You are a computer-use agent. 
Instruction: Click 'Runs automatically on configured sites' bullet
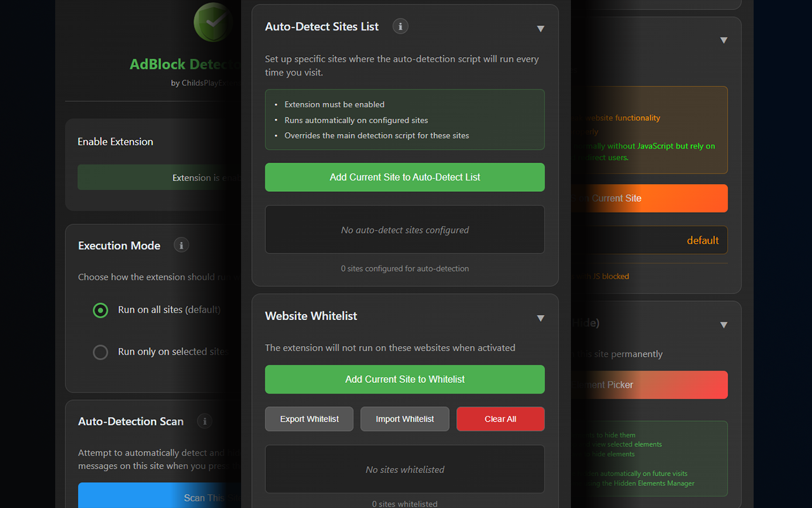click(356, 120)
